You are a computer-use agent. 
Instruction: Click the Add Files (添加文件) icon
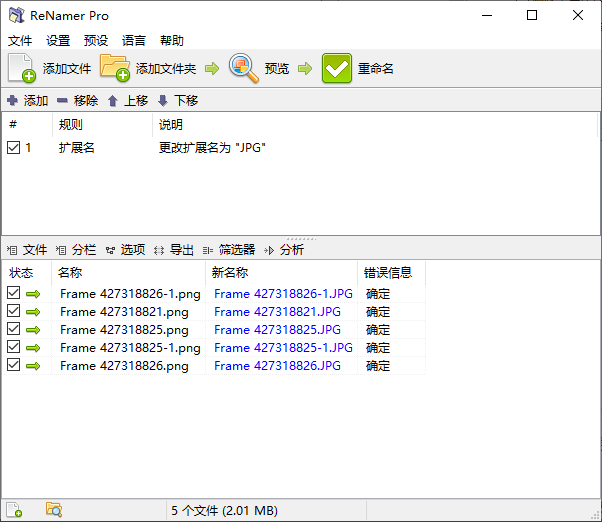click(22, 69)
